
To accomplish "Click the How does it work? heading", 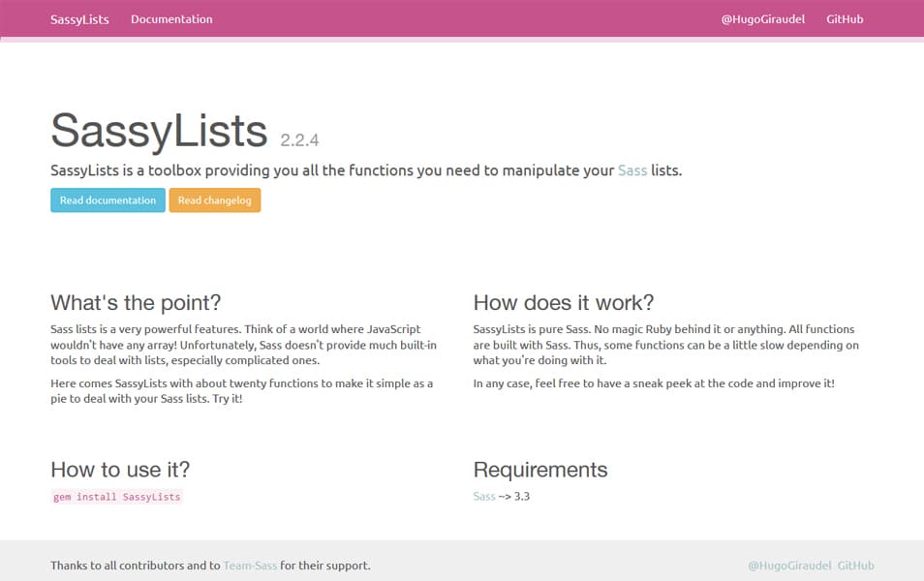I will (564, 302).
